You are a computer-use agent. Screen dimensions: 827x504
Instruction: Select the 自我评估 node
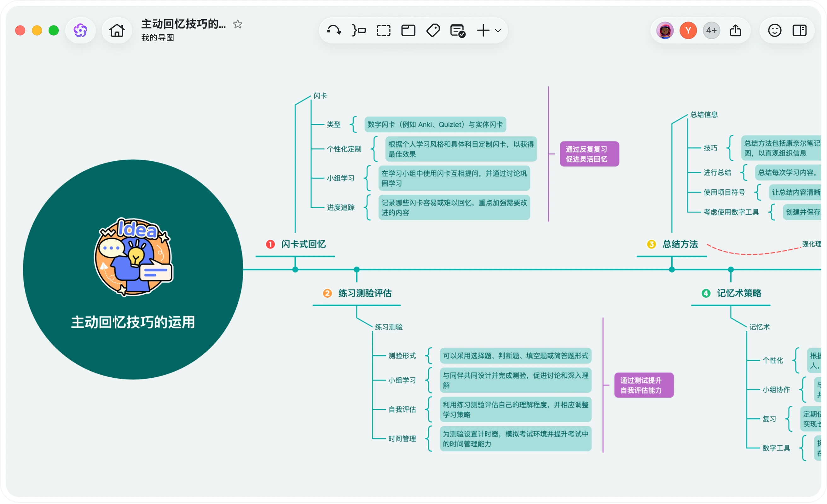pos(402,409)
